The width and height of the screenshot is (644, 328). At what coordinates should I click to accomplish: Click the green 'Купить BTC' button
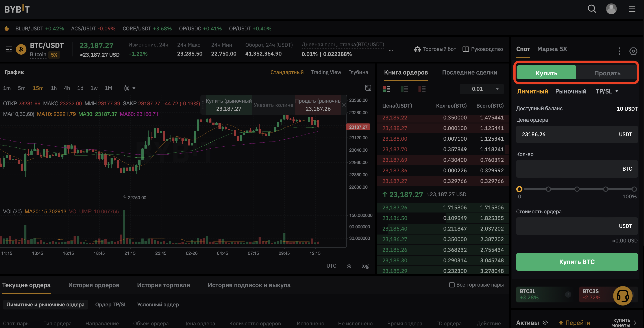click(x=577, y=262)
